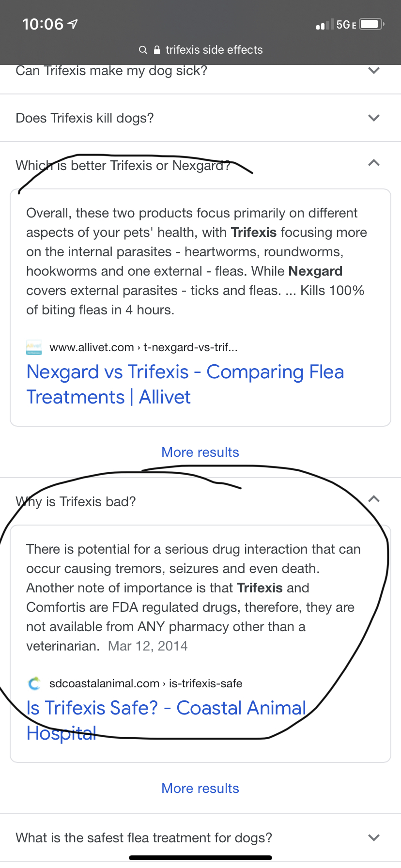
Task: Tap the location arrow next to the time
Action: [73, 24]
